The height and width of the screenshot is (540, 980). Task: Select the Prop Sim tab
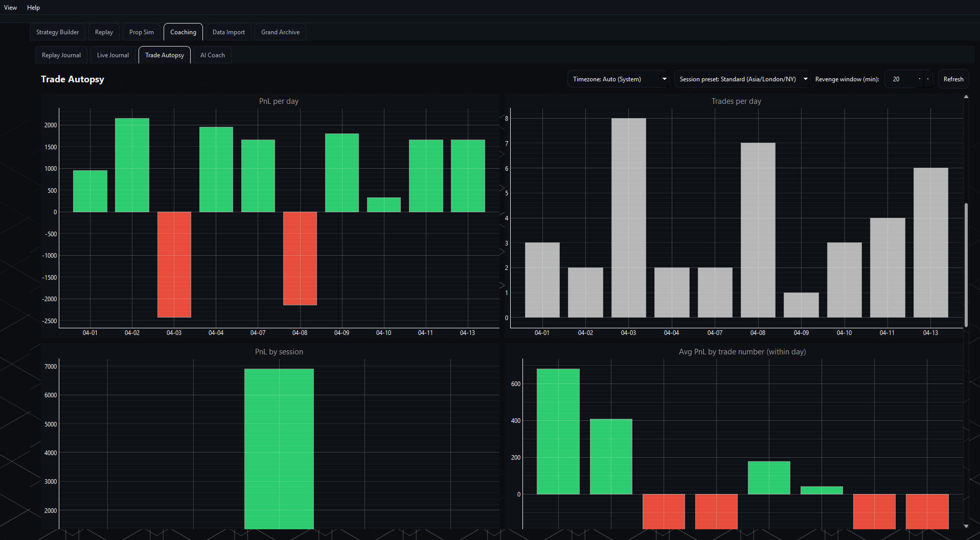coord(141,32)
